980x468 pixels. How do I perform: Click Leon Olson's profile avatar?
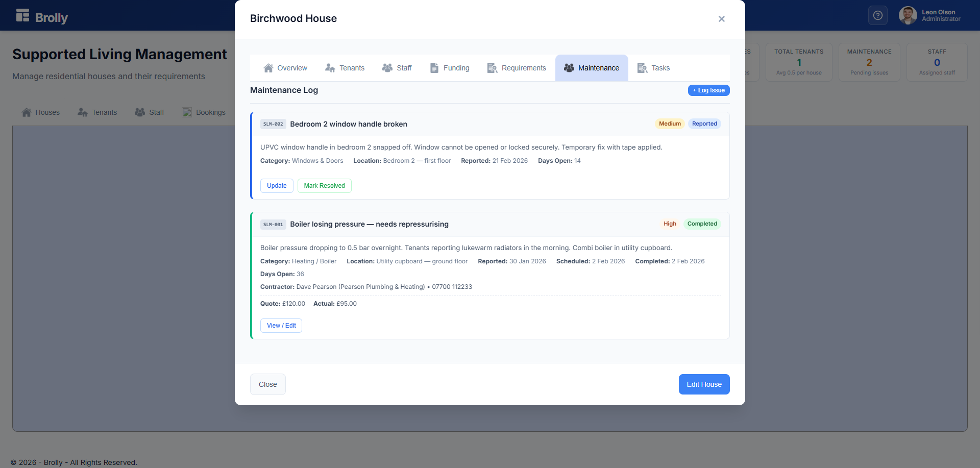[x=908, y=15]
